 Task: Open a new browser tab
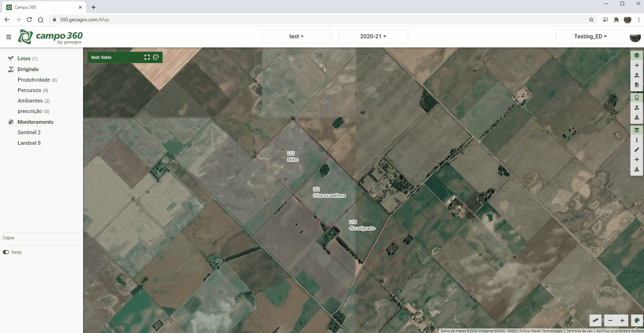94,7
